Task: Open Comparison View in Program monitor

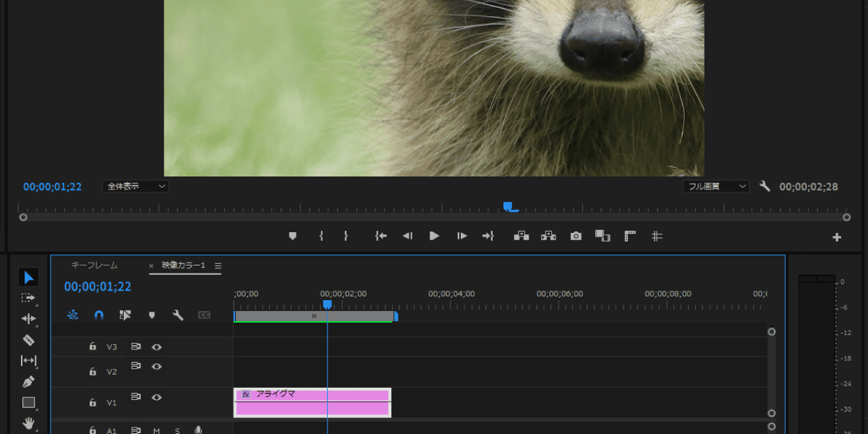Action: (x=603, y=236)
